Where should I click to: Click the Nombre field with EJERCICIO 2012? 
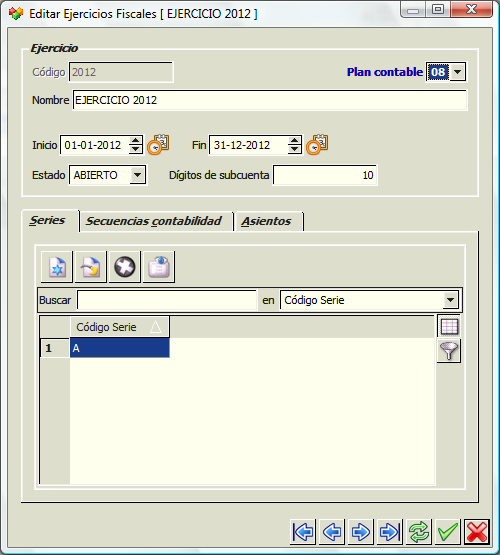[270, 100]
